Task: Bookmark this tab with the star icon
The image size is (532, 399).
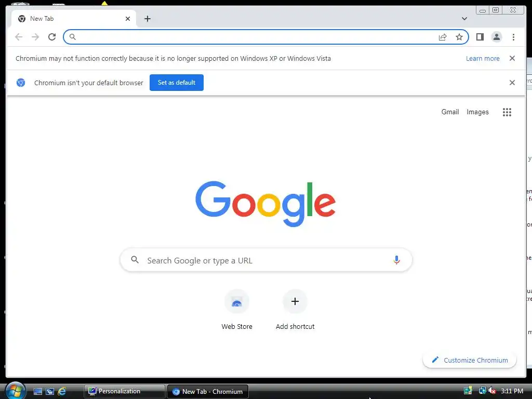Action: tap(459, 37)
